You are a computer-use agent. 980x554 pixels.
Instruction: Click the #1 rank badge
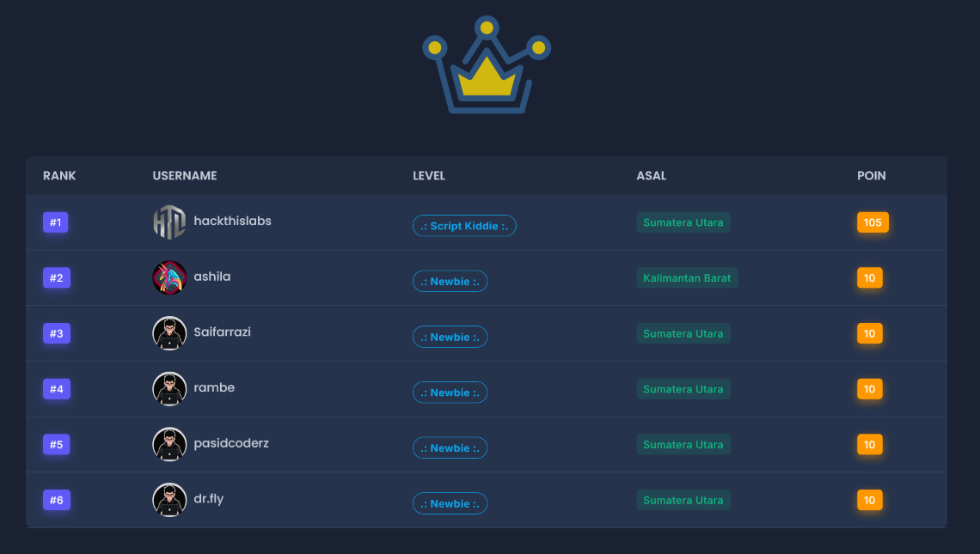click(56, 222)
